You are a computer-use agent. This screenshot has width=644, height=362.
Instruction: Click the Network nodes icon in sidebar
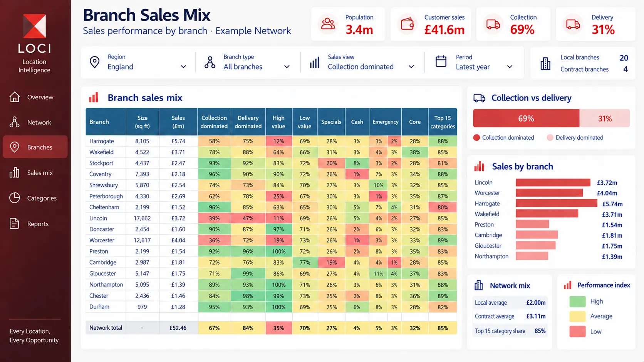pos(15,122)
